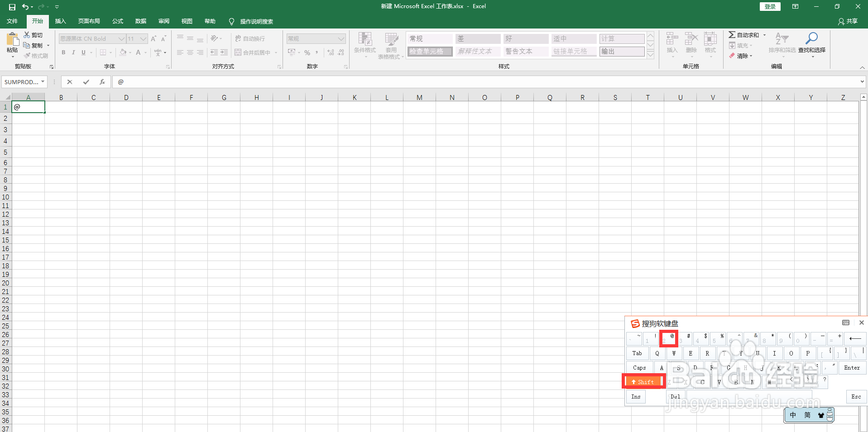The height and width of the screenshot is (432, 868).
Task: Switch to the 公式 (Formulas) tab
Action: coord(118,21)
